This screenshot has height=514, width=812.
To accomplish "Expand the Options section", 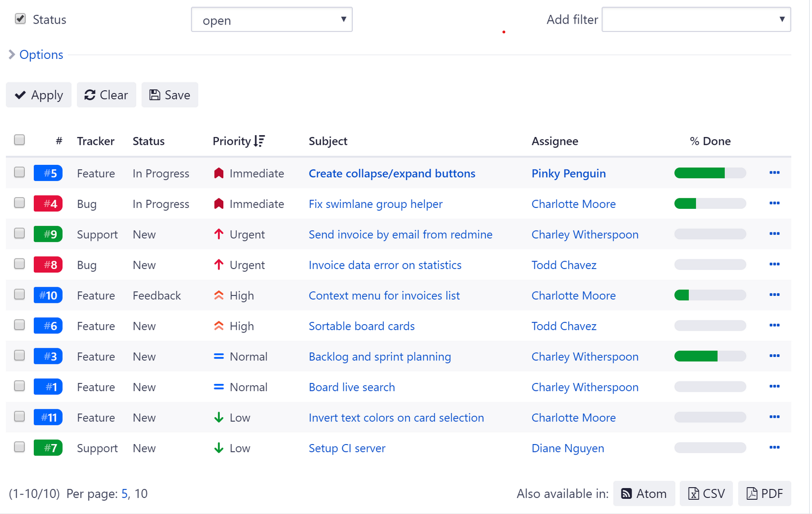I will click(41, 55).
